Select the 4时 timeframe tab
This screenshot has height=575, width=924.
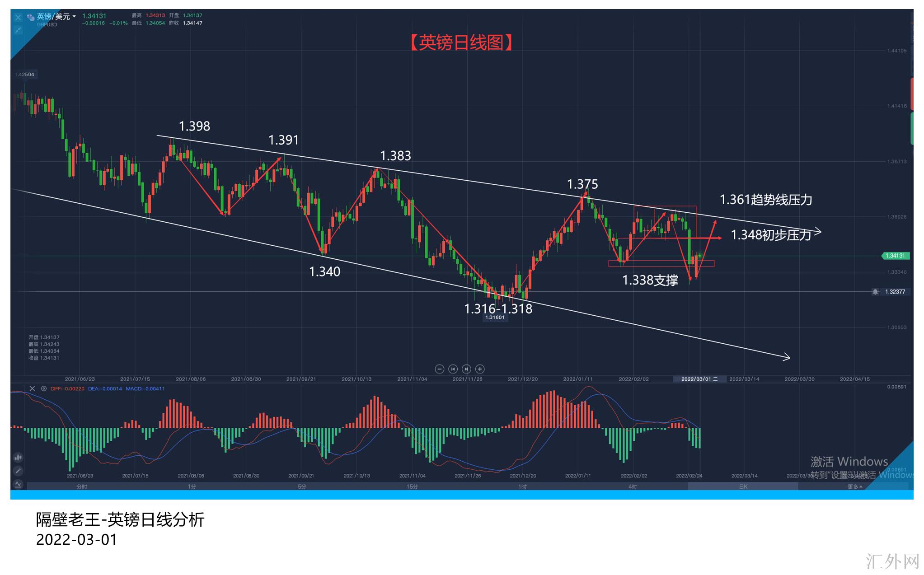(633, 486)
